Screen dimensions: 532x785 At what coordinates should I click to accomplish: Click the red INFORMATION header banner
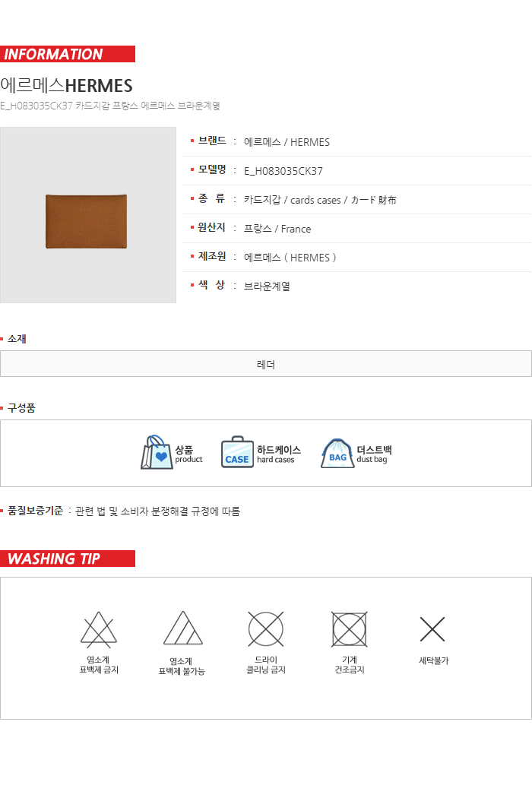68,54
